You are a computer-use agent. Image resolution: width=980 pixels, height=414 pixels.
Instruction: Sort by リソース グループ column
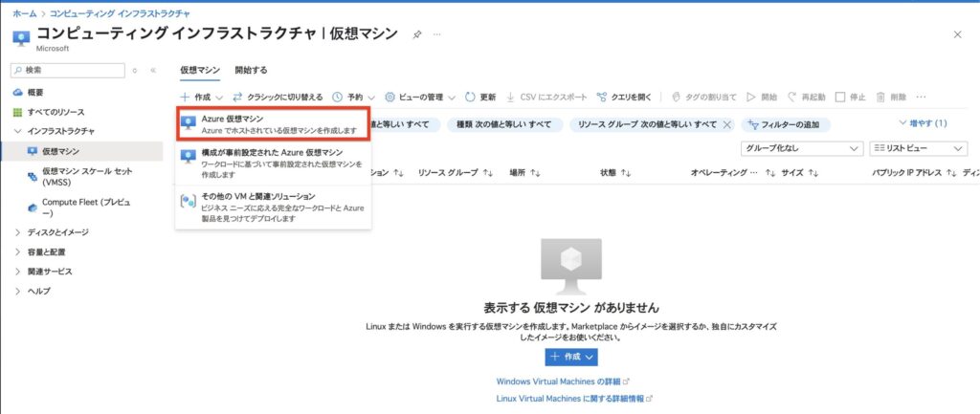coord(456,173)
